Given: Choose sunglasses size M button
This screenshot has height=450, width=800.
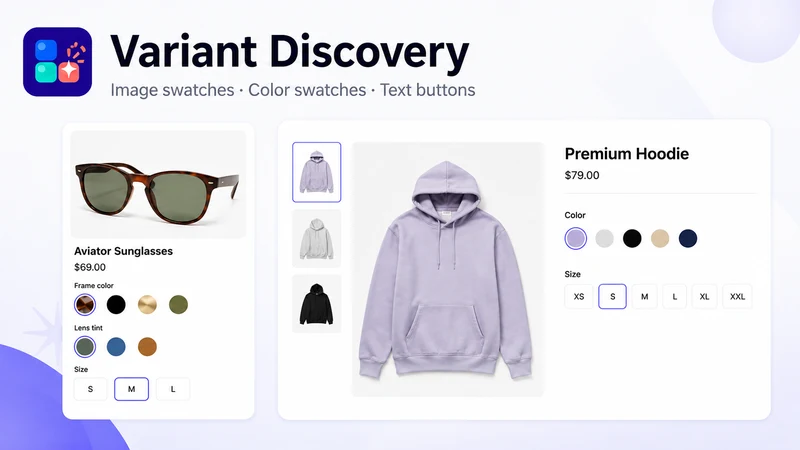Looking at the screenshot, I should pos(132,389).
